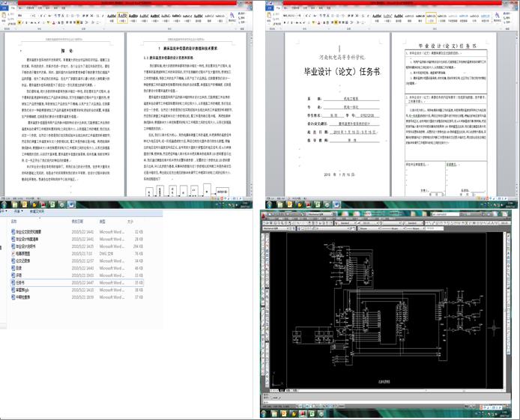
Task: Click the AutoCAD help search input field
Action: tap(445, 214)
